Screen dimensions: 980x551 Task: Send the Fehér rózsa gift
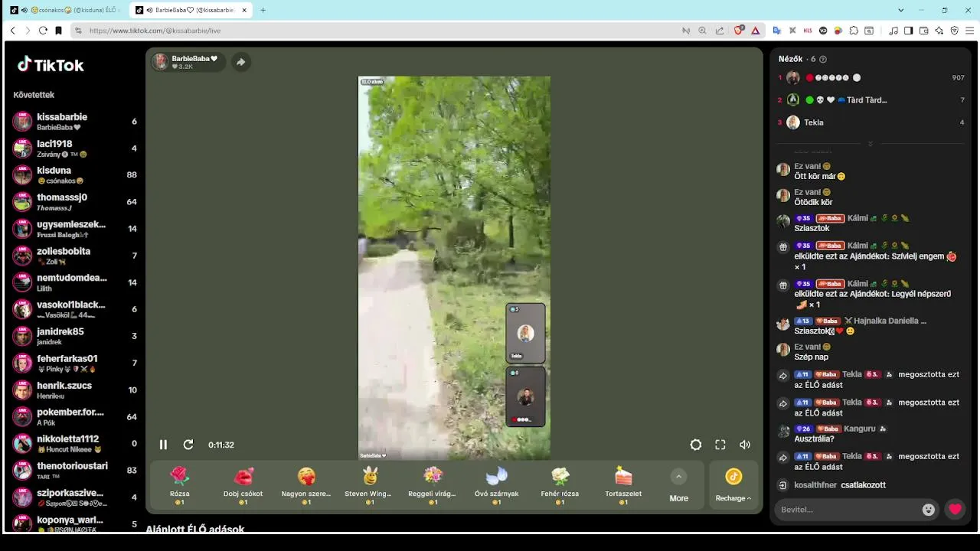pos(560,486)
